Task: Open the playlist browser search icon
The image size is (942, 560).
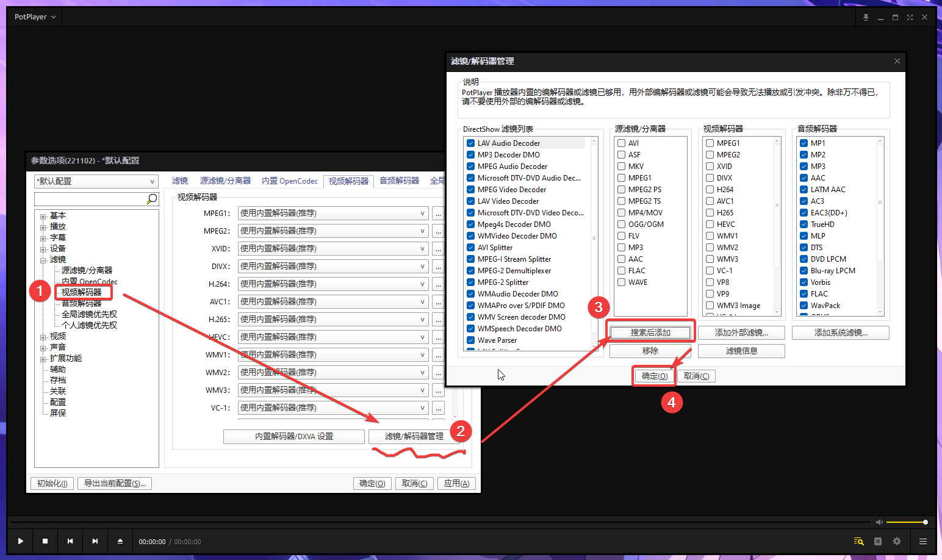Action: pos(858,541)
